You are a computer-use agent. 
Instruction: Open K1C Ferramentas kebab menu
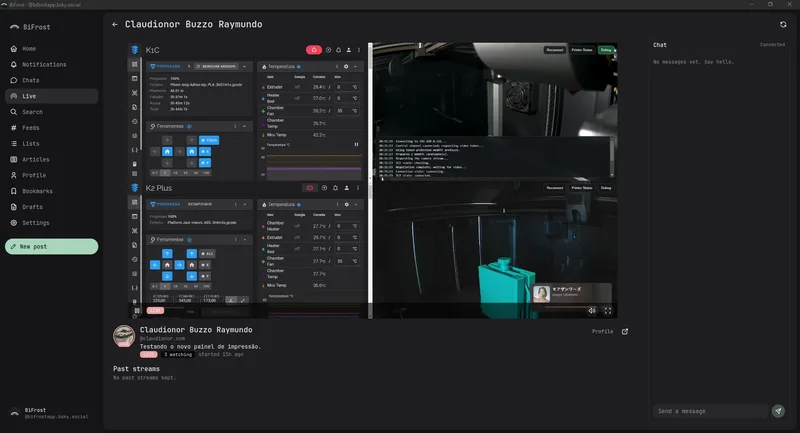click(x=235, y=126)
